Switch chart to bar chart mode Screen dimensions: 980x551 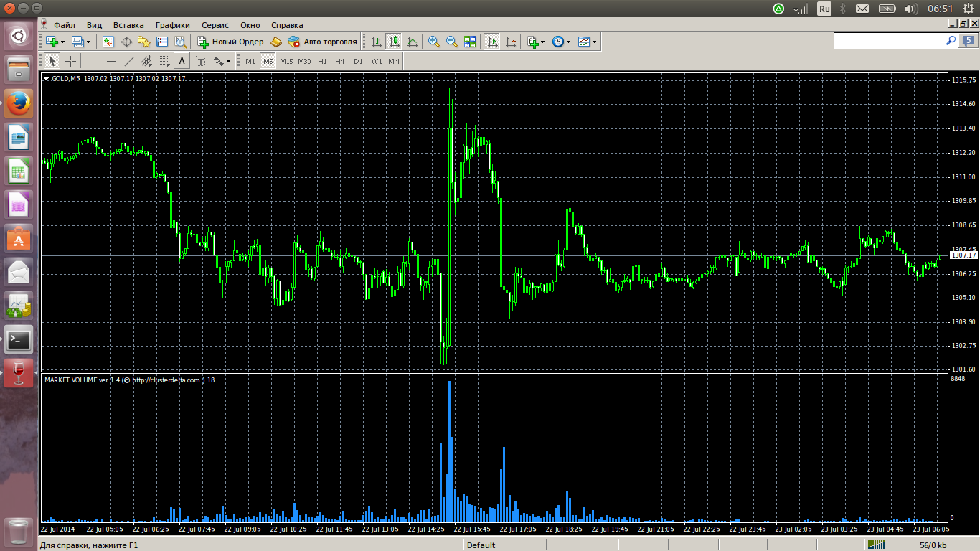[377, 42]
